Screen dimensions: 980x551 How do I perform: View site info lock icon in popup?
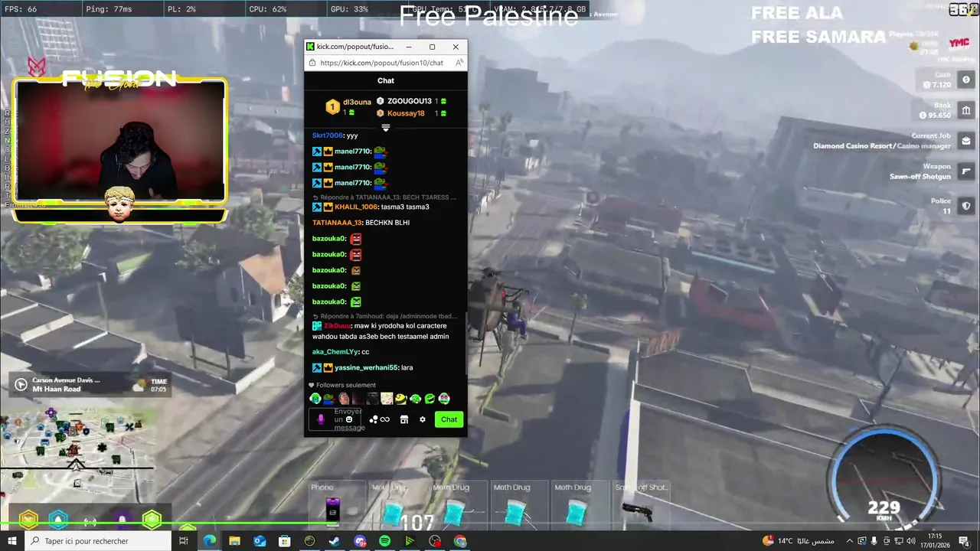click(x=312, y=63)
